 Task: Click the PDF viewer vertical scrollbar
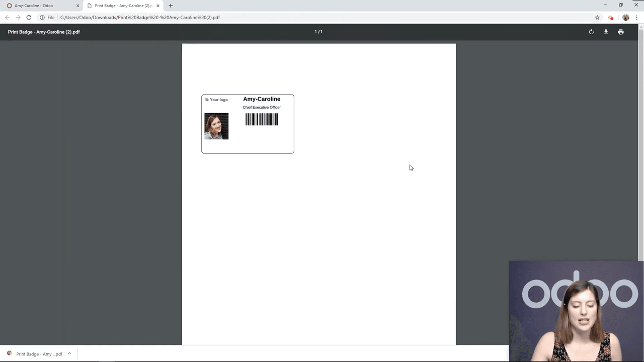[641, 151]
